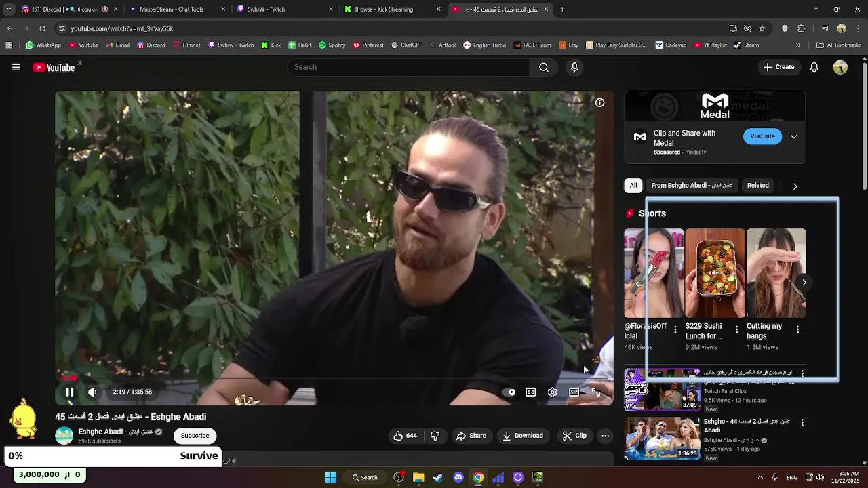This screenshot has height=488, width=868.
Task: Bookmark this page with star
Action: point(762,28)
